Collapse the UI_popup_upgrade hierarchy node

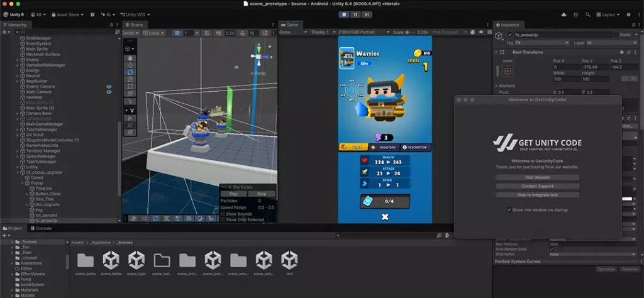[x=18, y=172]
